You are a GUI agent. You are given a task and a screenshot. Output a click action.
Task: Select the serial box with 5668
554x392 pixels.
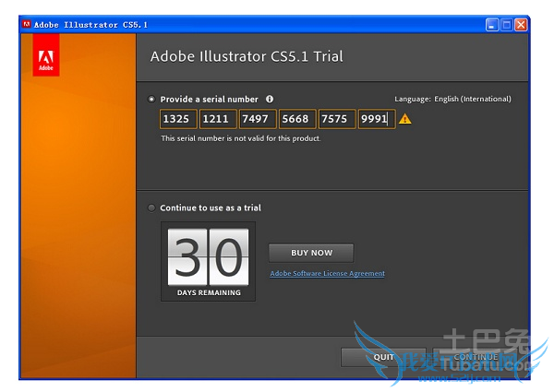tap(297, 119)
